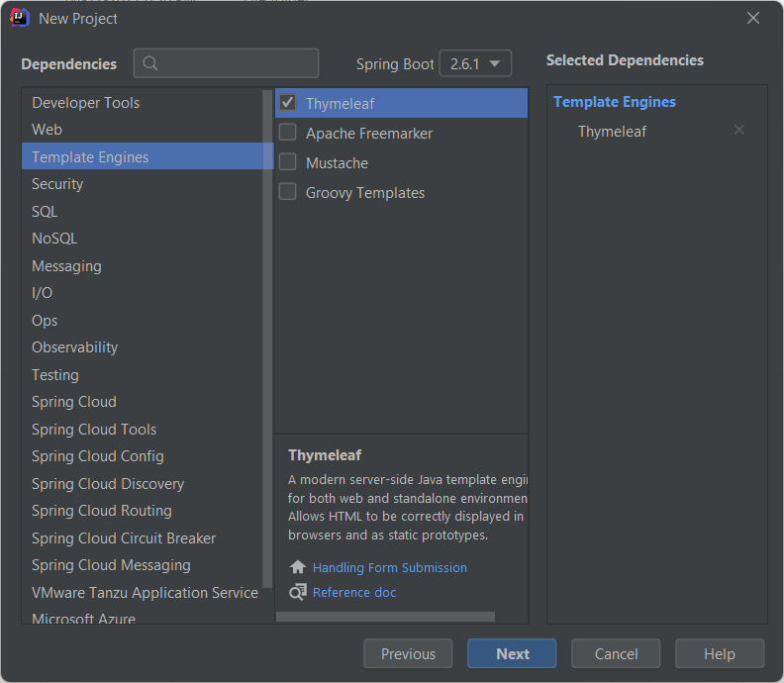784x683 pixels.
Task: Tick the Groovy Templates checkbox
Action: 288,192
